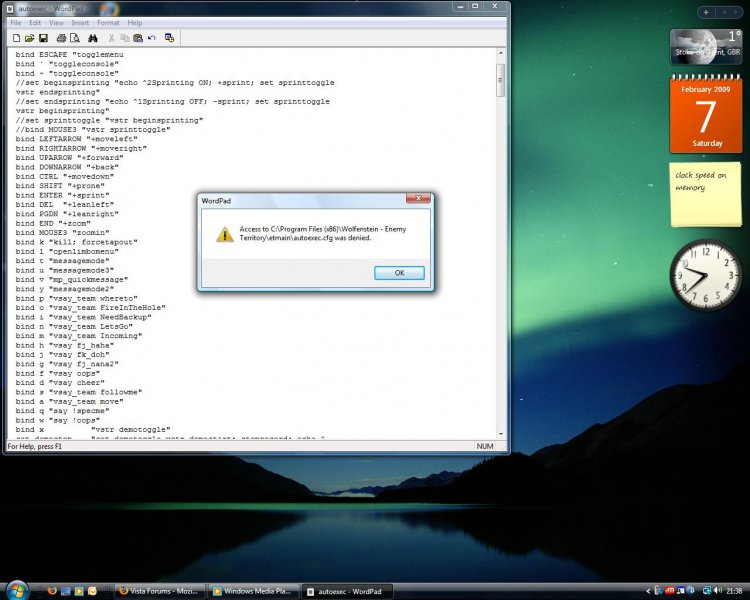Click the February 2009 calendar gadget
Image resolution: width=750 pixels, height=600 pixels.
point(706,115)
